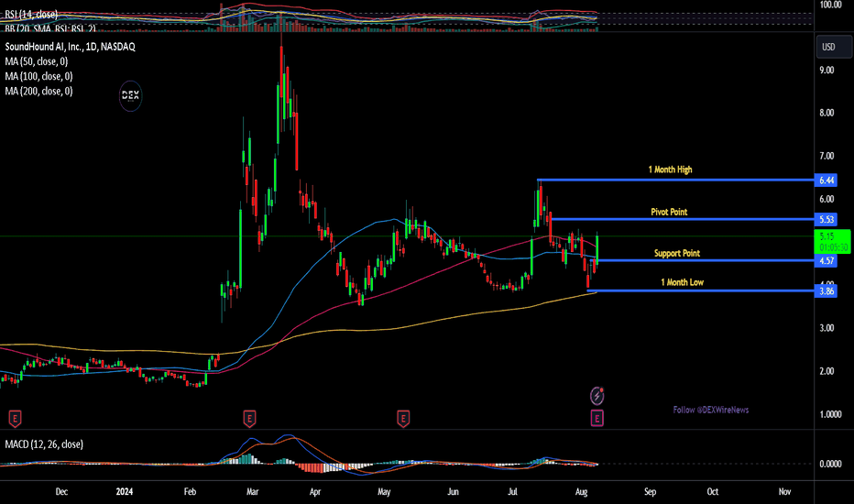Click the Pivot Point annotation text
Image resolution: width=854 pixels, height=504 pixels.
pyautogui.click(x=669, y=212)
